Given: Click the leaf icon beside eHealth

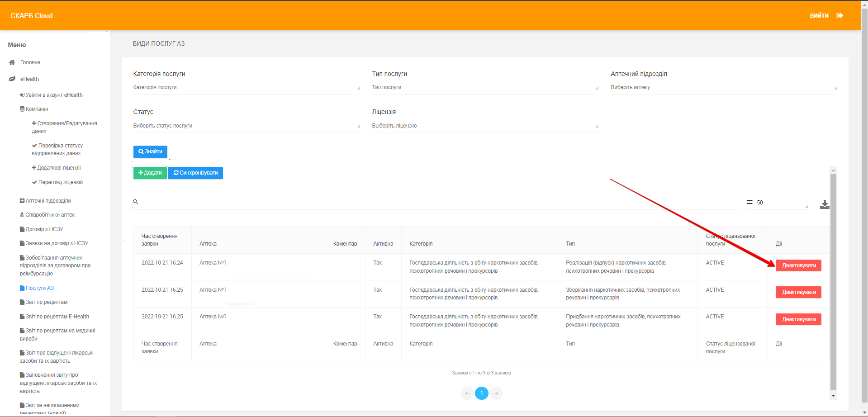Looking at the screenshot, I should tap(12, 79).
